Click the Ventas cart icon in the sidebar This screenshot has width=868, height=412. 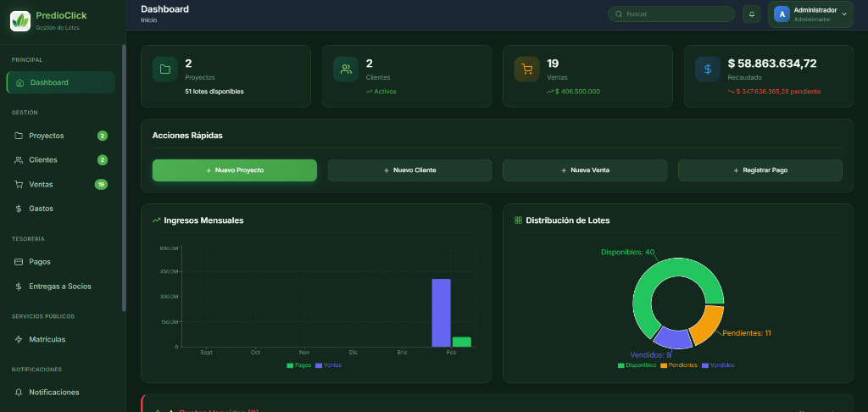(x=19, y=185)
